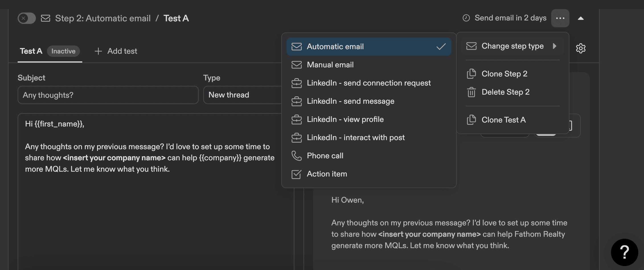Image resolution: width=644 pixels, height=270 pixels.
Task: Click the {{first_name}} variable in the editor
Action: coord(59,124)
